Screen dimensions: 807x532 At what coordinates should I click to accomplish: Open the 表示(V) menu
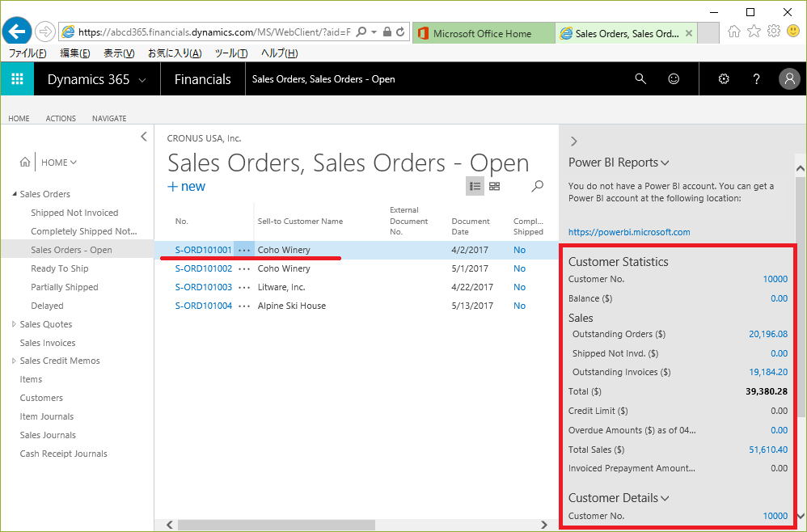pos(119,53)
